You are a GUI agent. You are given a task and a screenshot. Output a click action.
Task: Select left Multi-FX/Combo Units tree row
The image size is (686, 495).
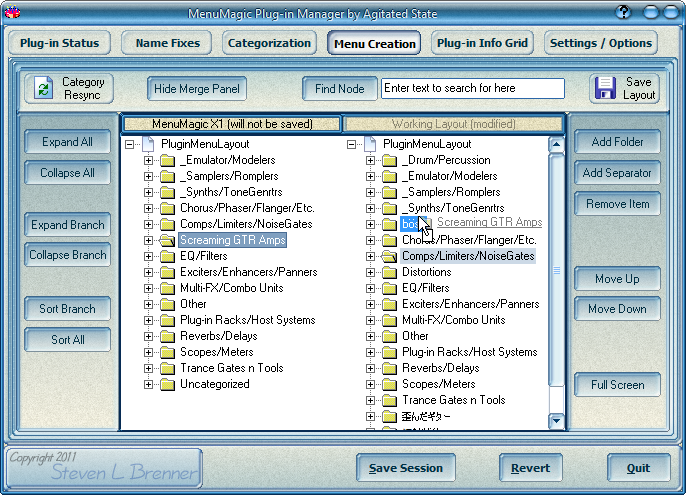231,288
